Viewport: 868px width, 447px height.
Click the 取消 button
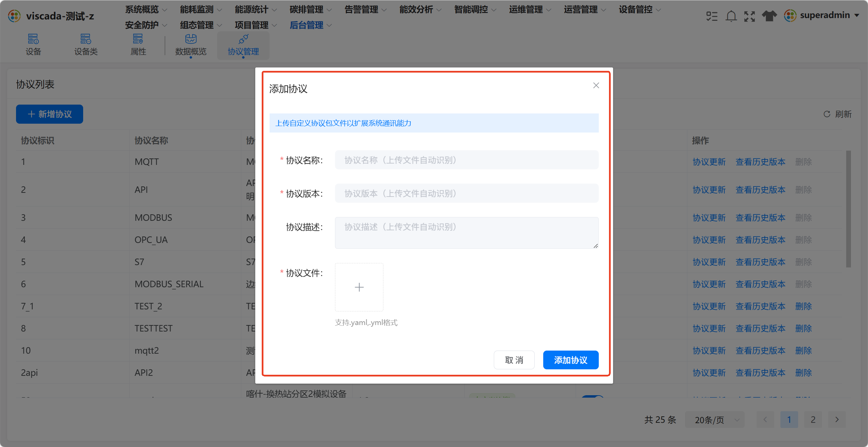(x=514, y=360)
